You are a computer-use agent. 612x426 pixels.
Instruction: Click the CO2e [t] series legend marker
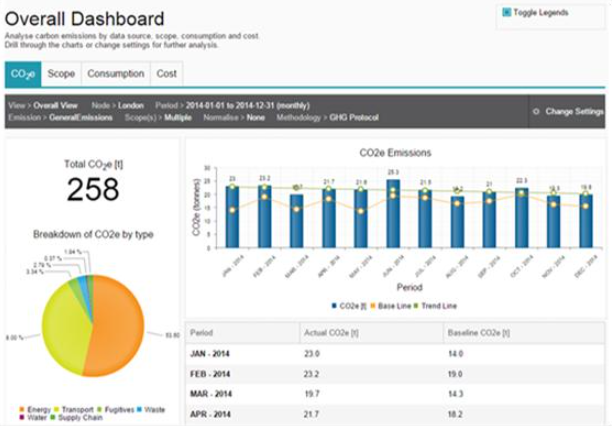click(333, 304)
